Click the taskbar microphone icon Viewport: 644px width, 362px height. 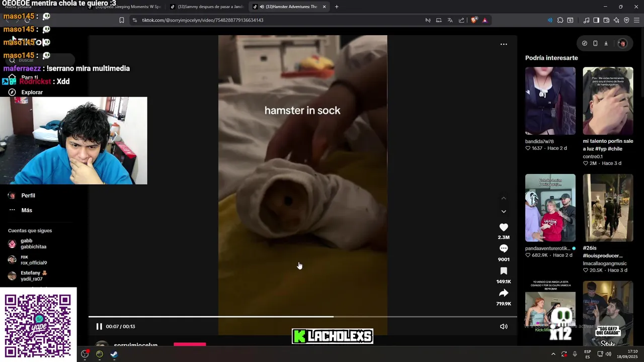(575, 354)
